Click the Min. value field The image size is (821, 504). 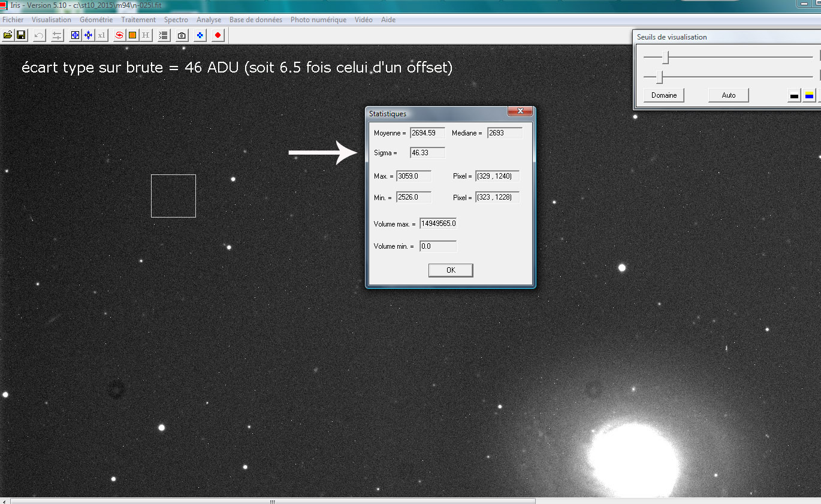(x=413, y=197)
